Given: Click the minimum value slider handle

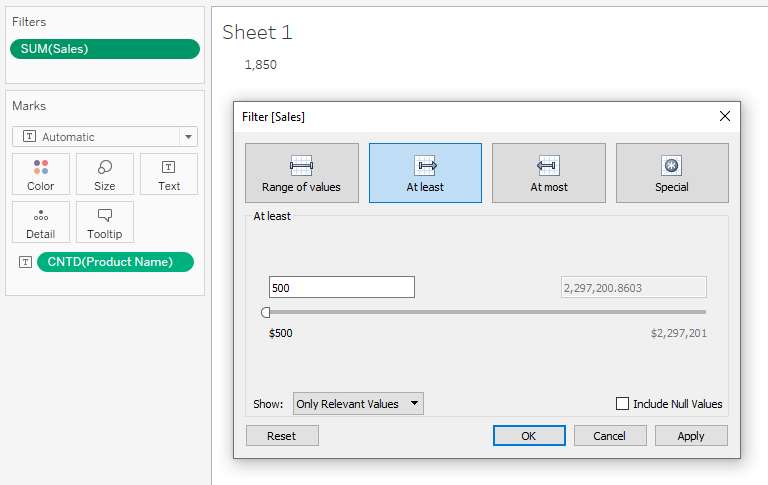Looking at the screenshot, I should click(265, 312).
